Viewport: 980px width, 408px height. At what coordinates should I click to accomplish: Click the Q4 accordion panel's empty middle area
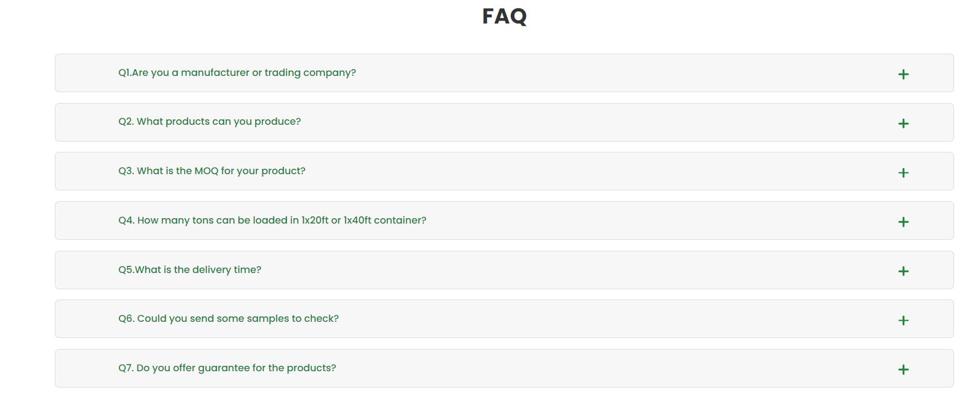(x=633, y=221)
